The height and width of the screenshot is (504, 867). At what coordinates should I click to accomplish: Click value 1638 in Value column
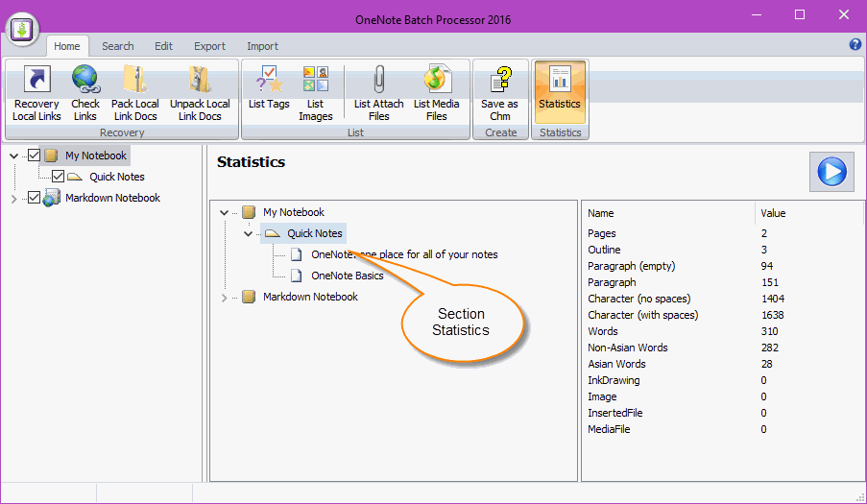click(773, 315)
